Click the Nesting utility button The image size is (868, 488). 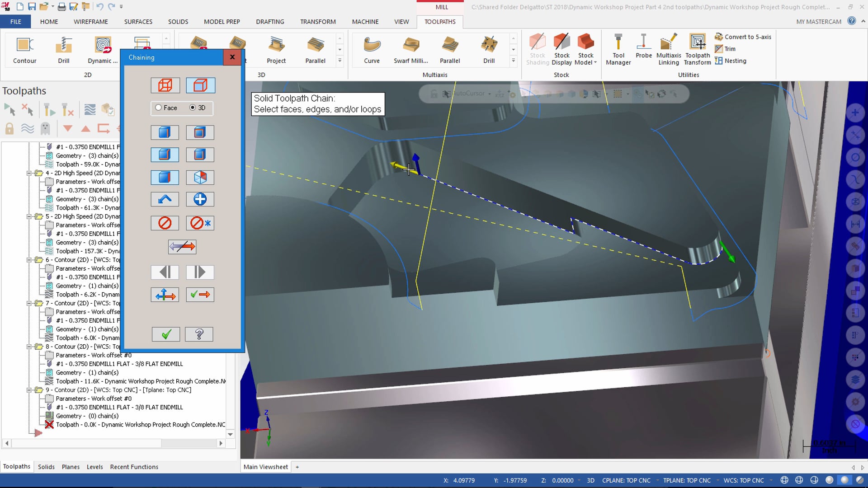(731, 61)
